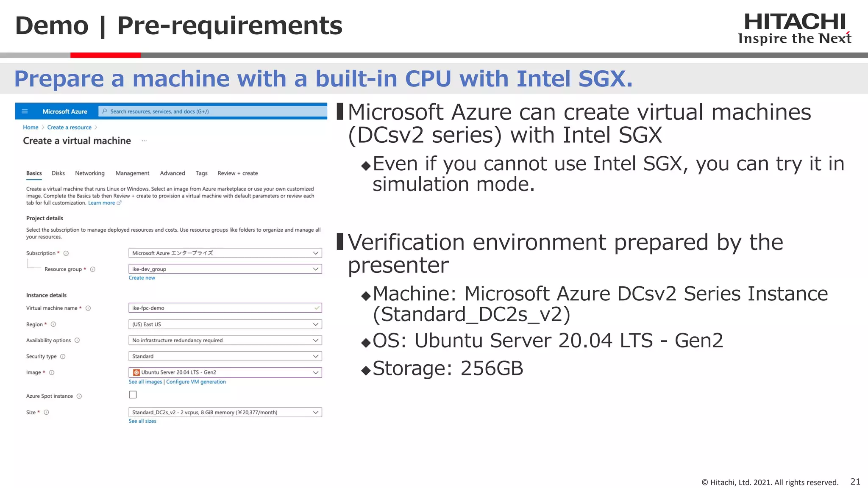Open the Subscription dropdown
Screen dimensions: 868x488
[225, 253]
